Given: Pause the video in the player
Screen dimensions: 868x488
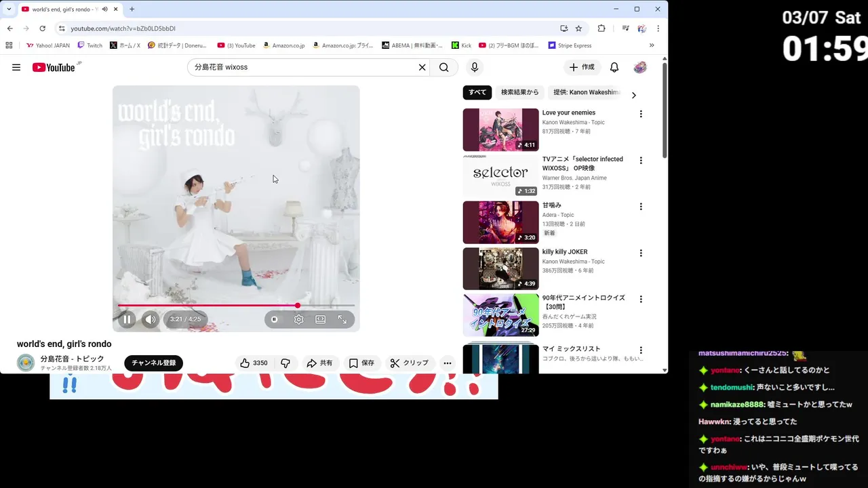Looking at the screenshot, I should tap(127, 319).
